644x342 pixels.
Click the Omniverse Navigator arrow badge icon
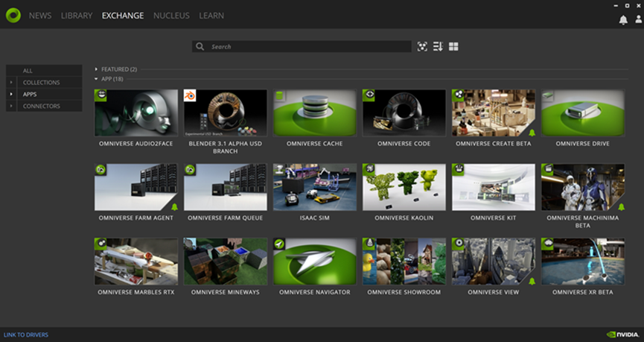coord(279,244)
